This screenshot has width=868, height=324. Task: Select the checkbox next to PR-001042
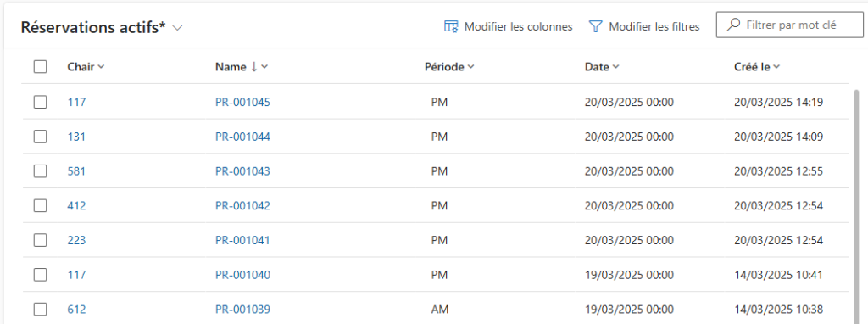coord(40,206)
